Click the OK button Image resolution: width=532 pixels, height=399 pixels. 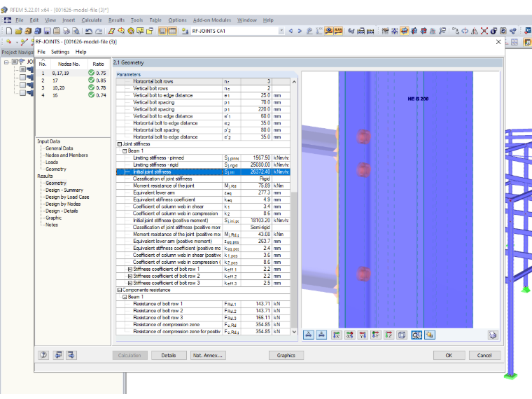point(449,355)
